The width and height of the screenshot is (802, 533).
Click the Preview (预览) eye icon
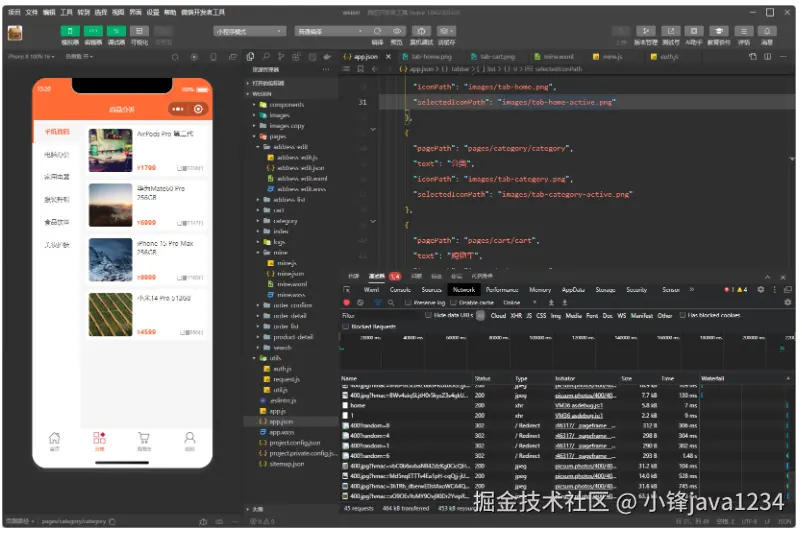397,31
